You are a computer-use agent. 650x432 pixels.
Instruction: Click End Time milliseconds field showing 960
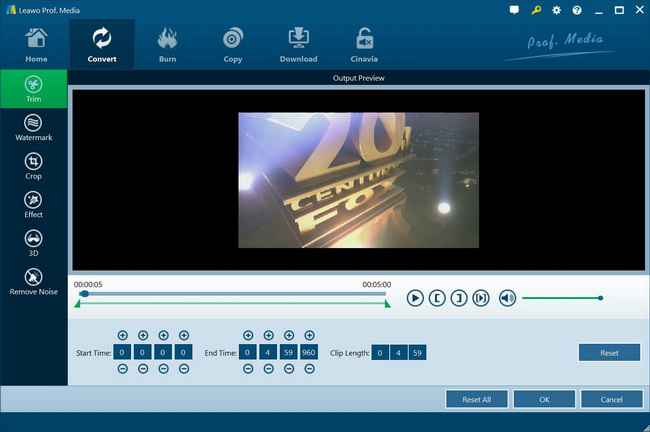309,352
